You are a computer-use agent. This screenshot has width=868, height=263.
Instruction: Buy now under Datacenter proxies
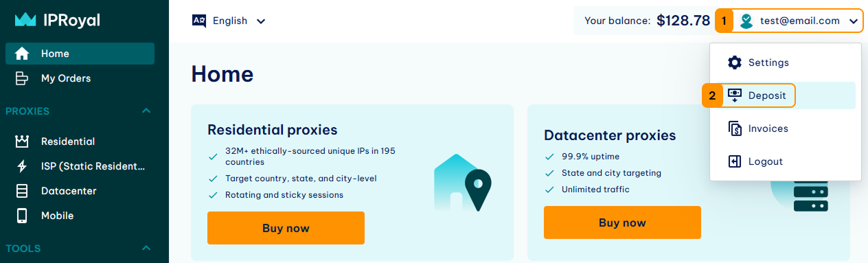pos(622,222)
